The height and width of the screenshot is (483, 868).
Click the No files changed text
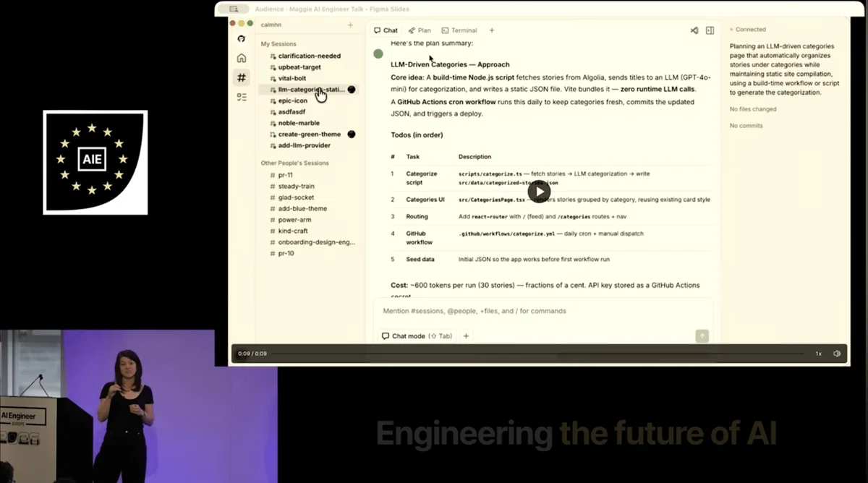pyautogui.click(x=753, y=109)
